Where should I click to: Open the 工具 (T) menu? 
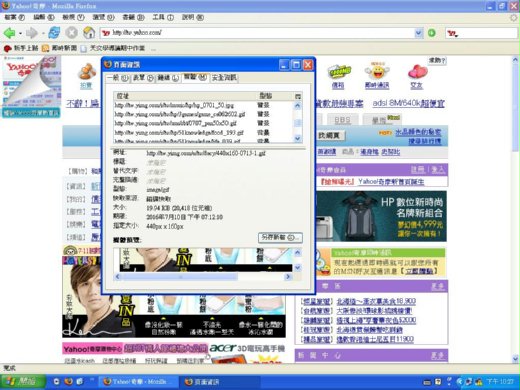[x=163, y=17]
